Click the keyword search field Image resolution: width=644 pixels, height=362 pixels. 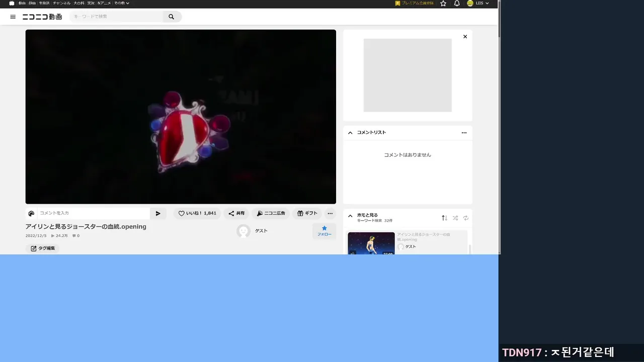tap(117, 17)
